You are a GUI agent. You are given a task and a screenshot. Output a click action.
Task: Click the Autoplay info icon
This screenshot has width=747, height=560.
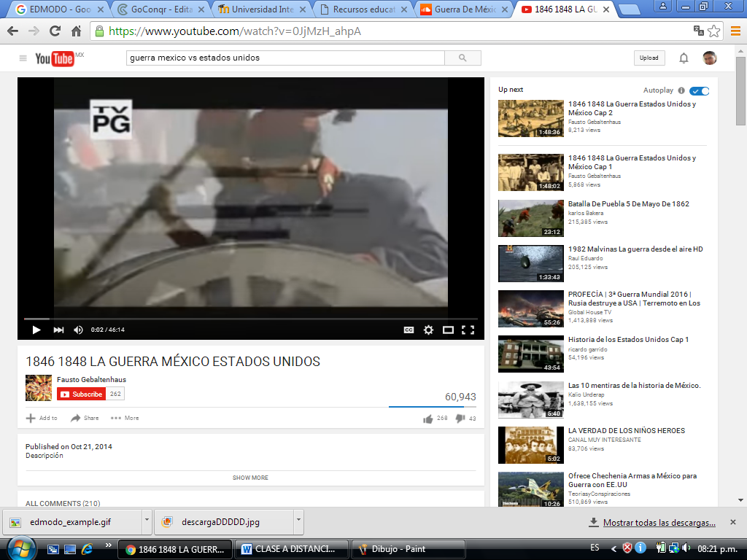click(681, 90)
